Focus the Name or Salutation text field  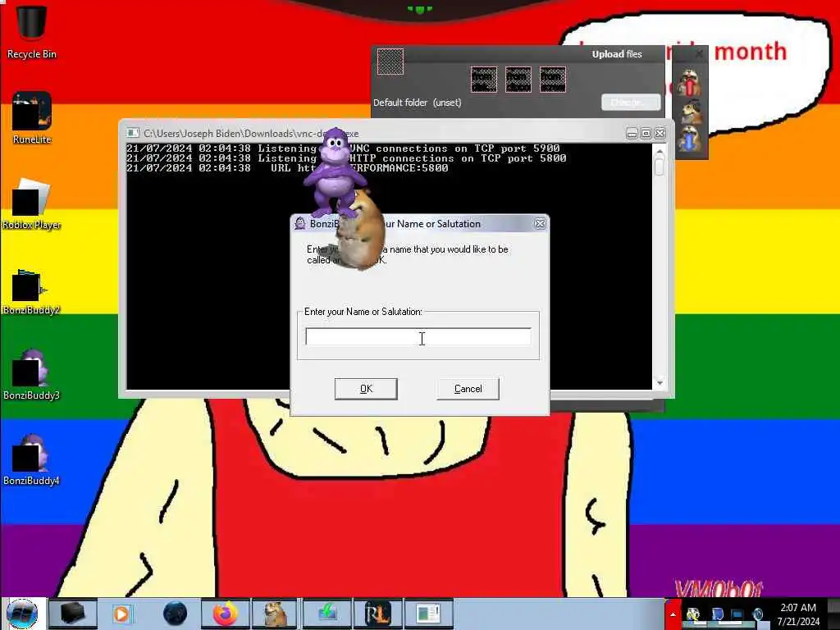coord(418,336)
